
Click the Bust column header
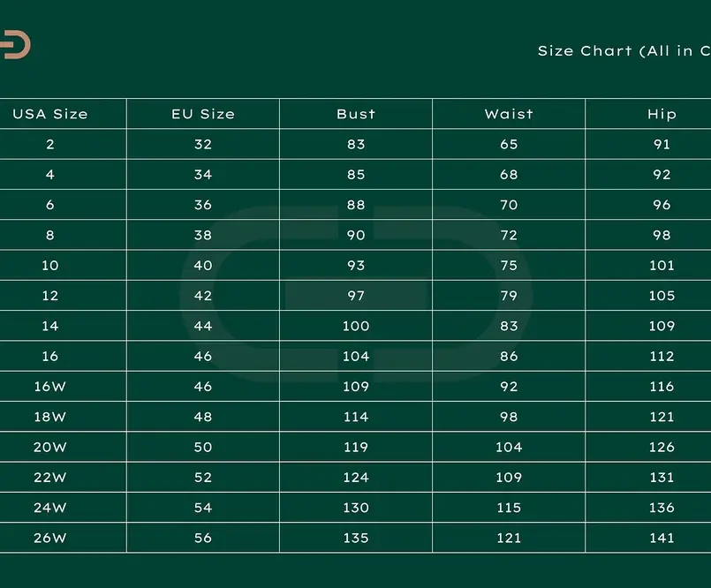pos(356,114)
